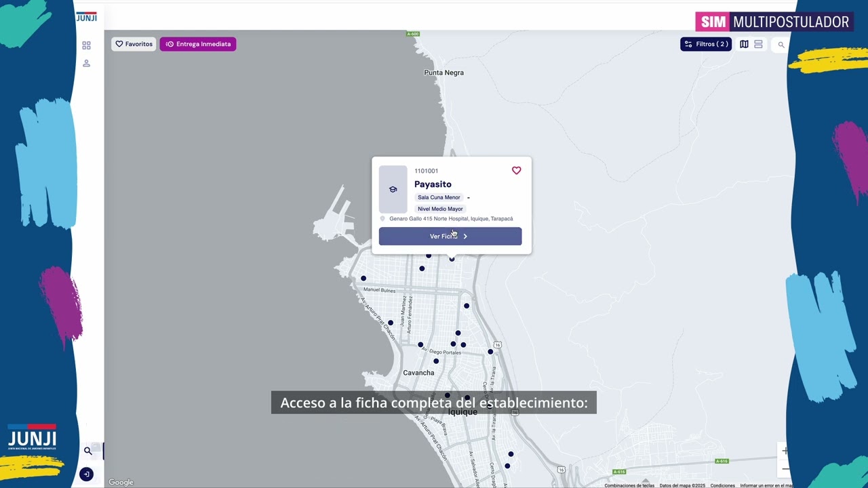This screenshot has height=488, width=868.
Task: Click the Payasito establishment name
Action: coord(433,184)
